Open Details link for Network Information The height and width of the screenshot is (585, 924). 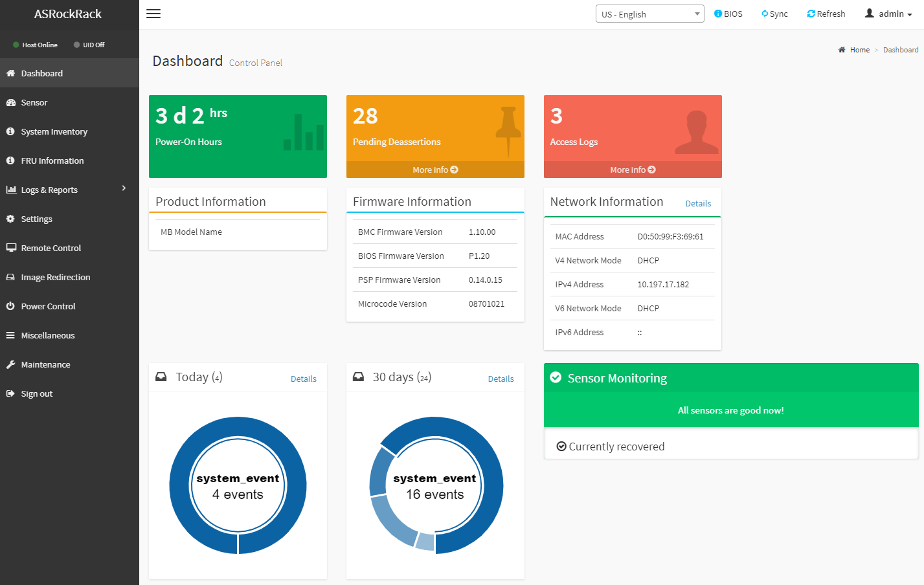tap(698, 203)
